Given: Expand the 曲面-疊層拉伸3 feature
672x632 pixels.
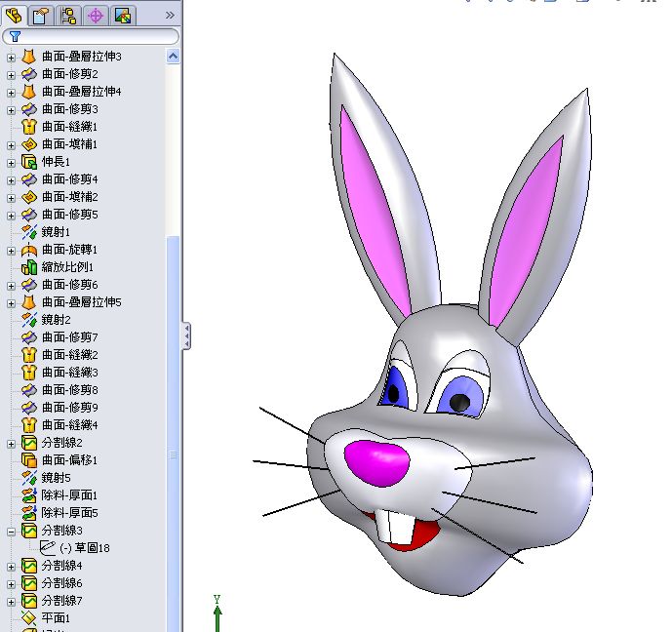Looking at the screenshot, I should tap(11, 57).
